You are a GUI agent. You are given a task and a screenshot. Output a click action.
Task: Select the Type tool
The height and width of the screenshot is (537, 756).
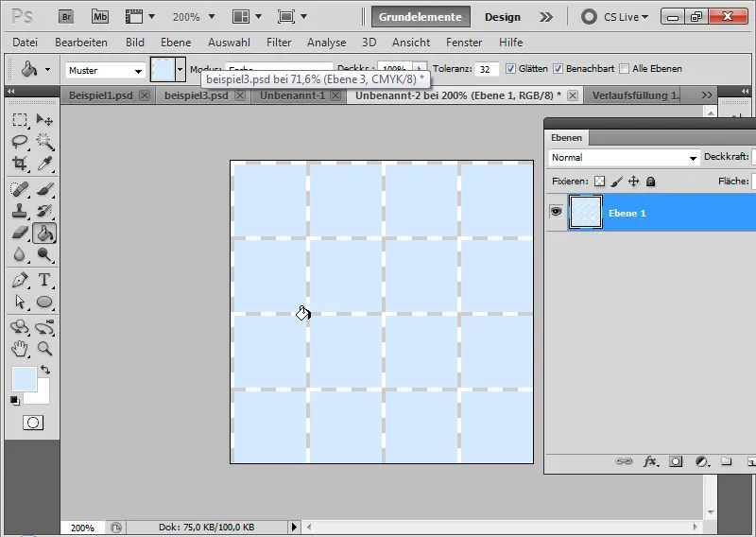(44, 280)
